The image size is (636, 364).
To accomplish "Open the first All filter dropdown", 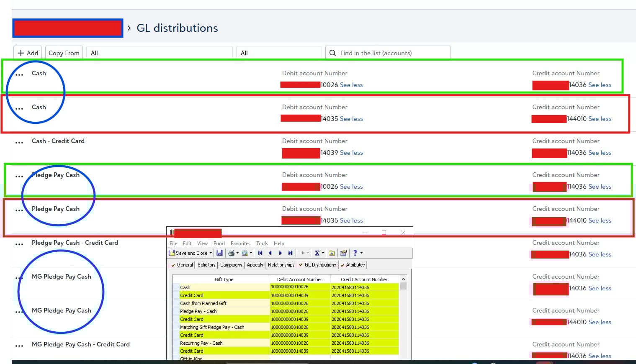I will tap(159, 53).
